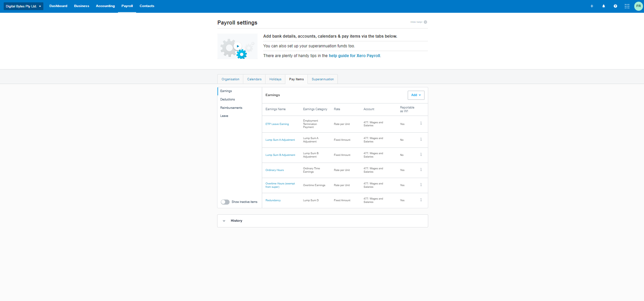Open the Lump Sum A Adjustment item
The width and height of the screenshot is (644, 301).
tap(280, 140)
